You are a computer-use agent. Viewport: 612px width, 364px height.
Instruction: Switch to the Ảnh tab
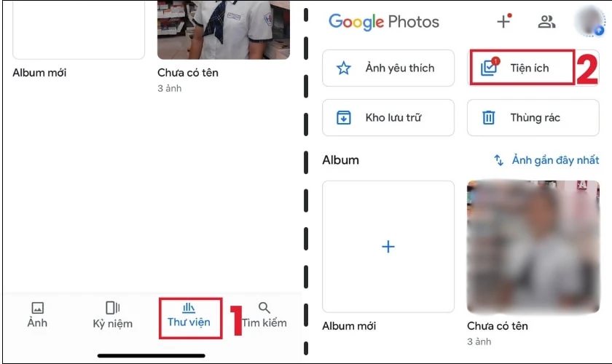pyautogui.click(x=37, y=314)
